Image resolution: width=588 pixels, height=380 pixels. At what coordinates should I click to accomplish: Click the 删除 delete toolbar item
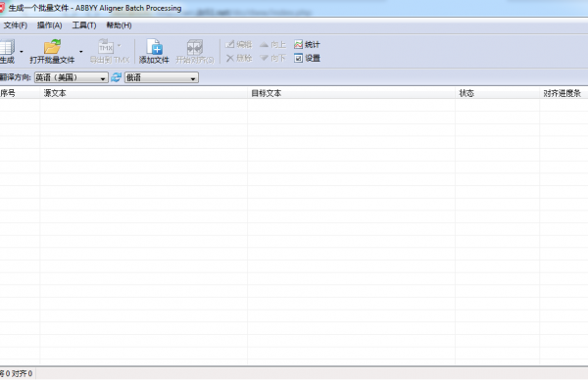coord(239,58)
